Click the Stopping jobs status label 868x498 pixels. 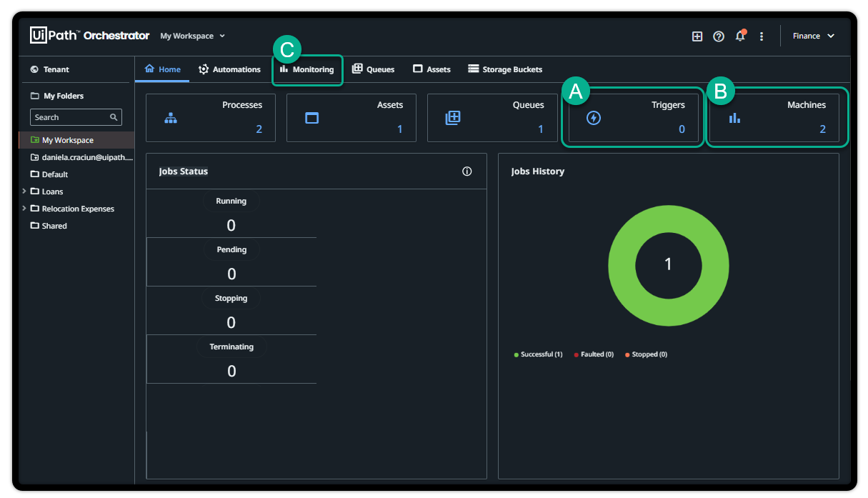coord(231,299)
